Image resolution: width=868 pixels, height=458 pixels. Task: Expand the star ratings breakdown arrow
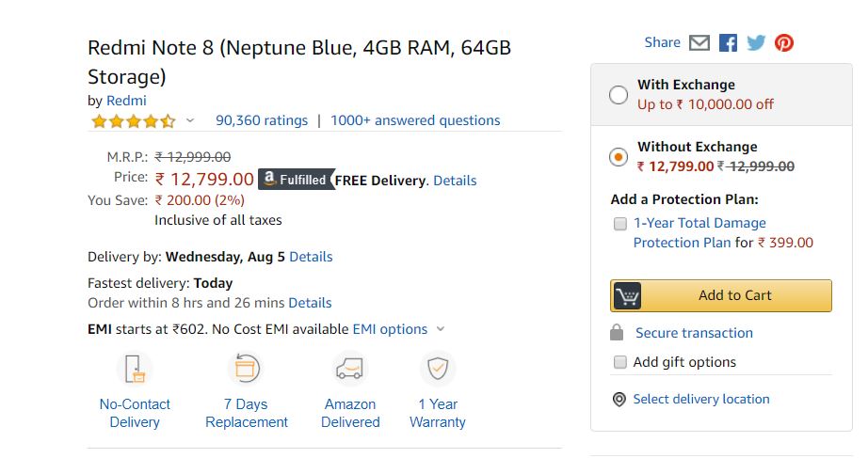[x=190, y=120]
